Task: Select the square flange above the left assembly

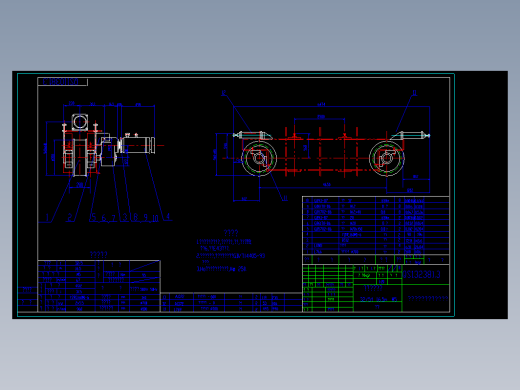Action: [80, 122]
